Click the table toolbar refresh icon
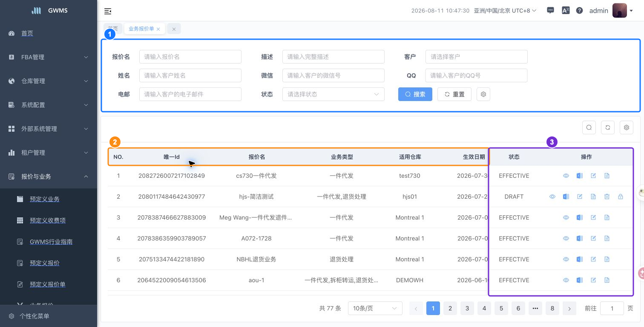Screen dimensions: 644x327 click(x=608, y=127)
